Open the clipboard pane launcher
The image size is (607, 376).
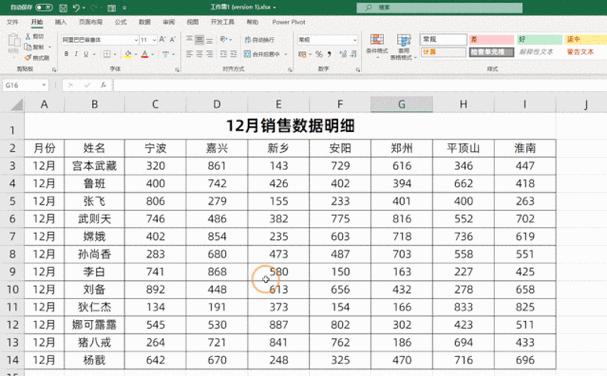[54, 70]
